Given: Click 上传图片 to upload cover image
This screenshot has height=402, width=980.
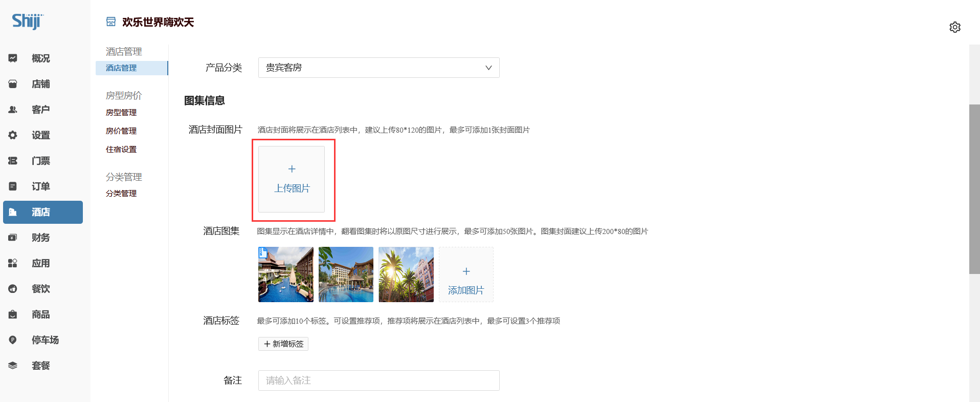Looking at the screenshot, I should pos(292,179).
